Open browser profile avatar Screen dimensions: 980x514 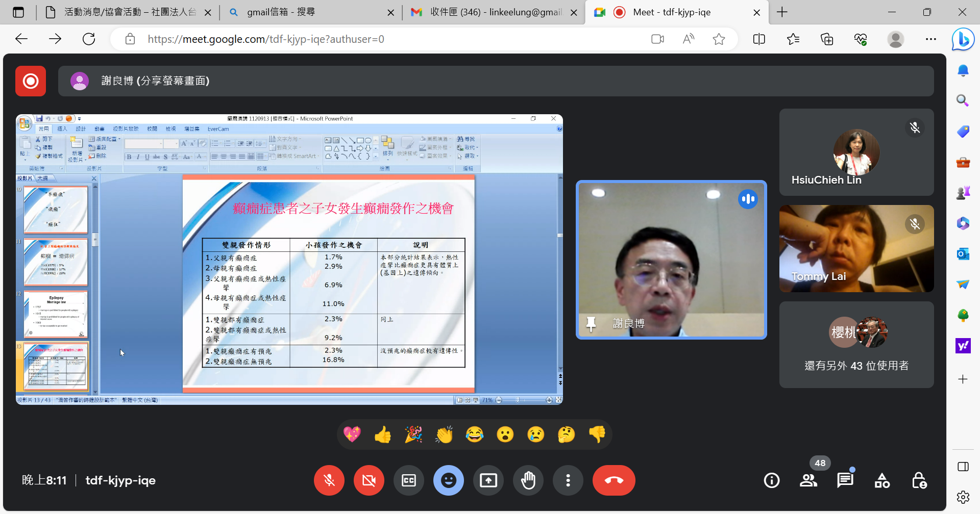(x=896, y=39)
